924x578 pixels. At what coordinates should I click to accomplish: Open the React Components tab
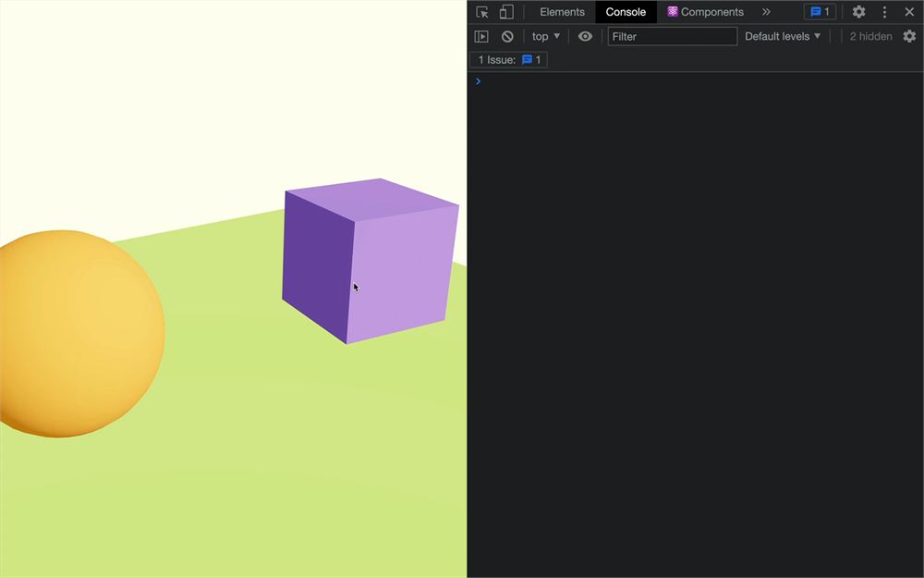pos(705,12)
